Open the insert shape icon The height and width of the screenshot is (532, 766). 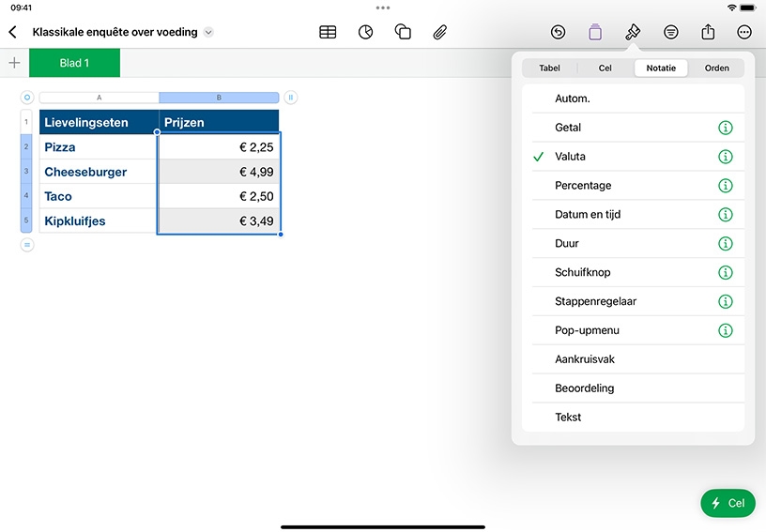click(x=403, y=32)
